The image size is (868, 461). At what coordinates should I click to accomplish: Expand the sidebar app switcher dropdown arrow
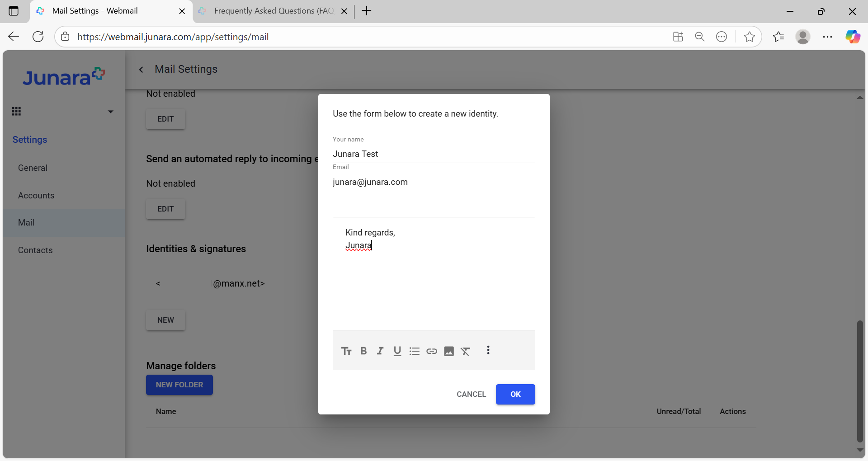tap(110, 111)
